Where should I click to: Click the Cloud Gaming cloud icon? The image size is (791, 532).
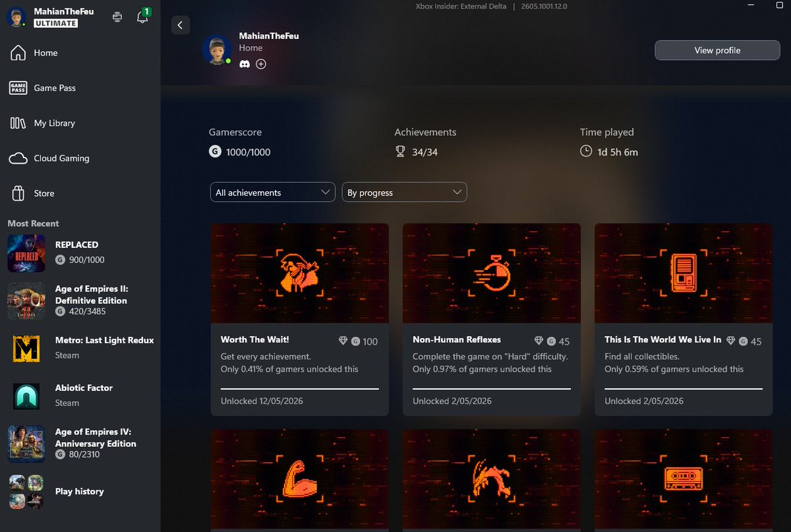click(18, 158)
